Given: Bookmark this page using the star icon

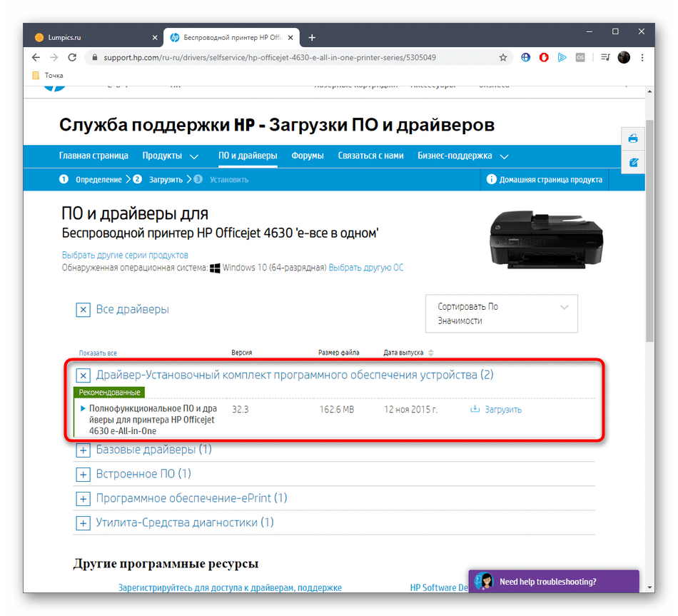Looking at the screenshot, I should click(x=502, y=57).
